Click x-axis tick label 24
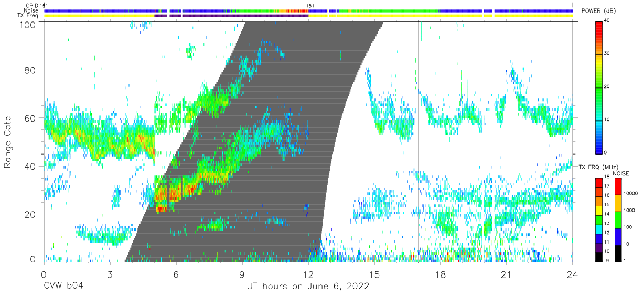 [573, 274]
